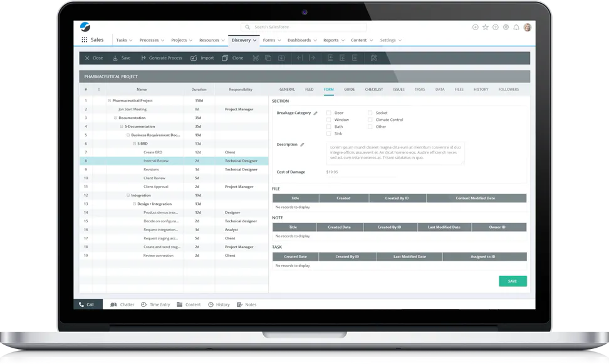Open History in utility bar

pyautogui.click(x=219, y=304)
